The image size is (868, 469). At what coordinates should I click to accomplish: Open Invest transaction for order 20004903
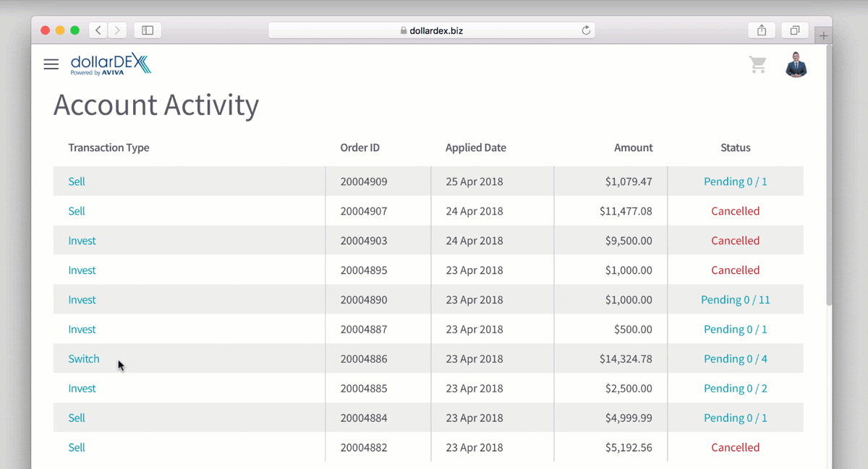(82, 241)
